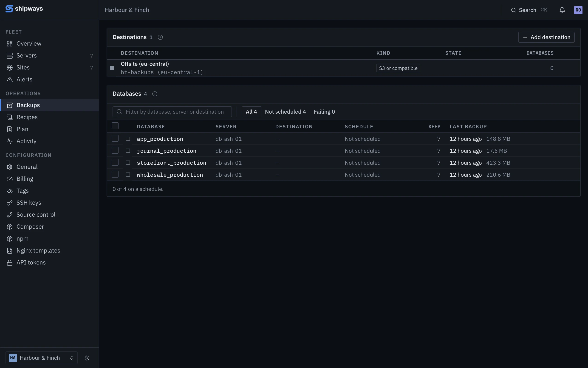The width and height of the screenshot is (588, 368).
Task: Click the wholesale_production database name
Action: [x=170, y=175]
